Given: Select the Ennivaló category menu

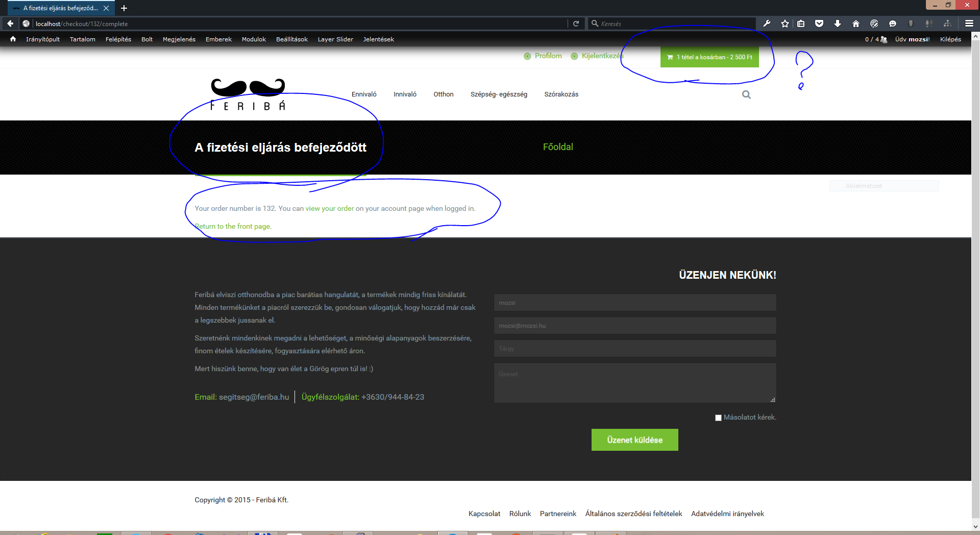Looking at the screenshot, I should (364, 94).
